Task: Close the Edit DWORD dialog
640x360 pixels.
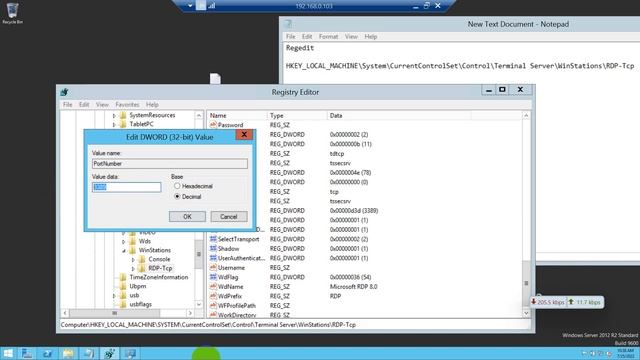Action: click(x=244, y=135)
